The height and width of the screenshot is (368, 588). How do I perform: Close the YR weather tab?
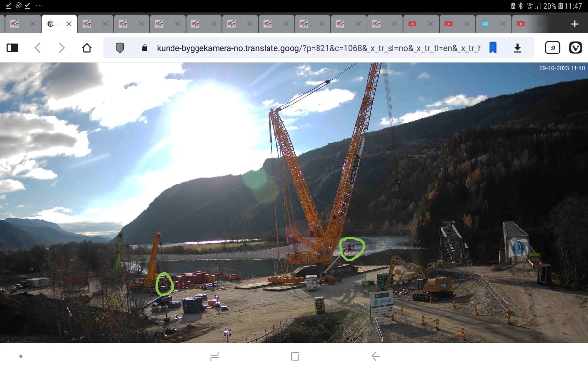click(502, 24)
